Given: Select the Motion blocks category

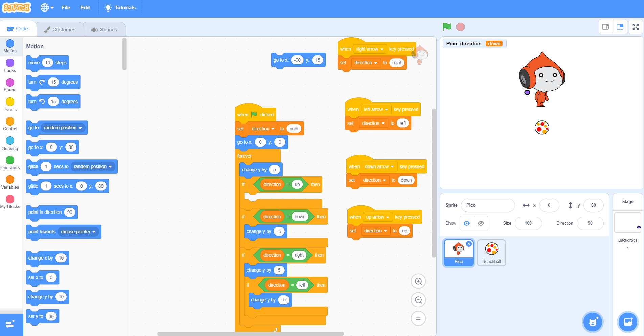Looking at the screenshot, I should coord(10,46).
